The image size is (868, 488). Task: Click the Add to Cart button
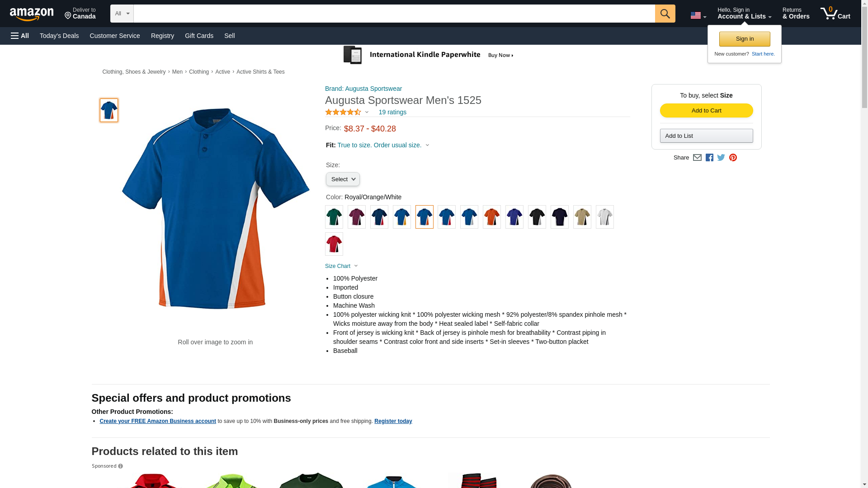[706, 111]
